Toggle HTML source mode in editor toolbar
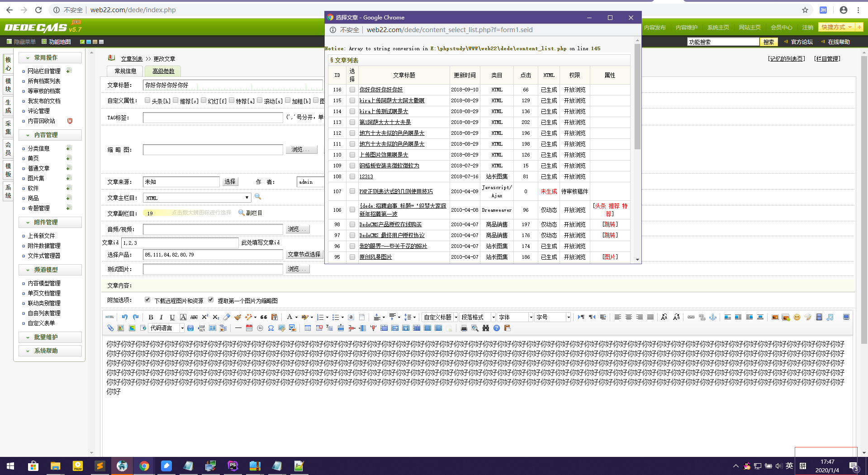Image resolution: width=868 pixels, height=475 pixels. coord(110,317)
